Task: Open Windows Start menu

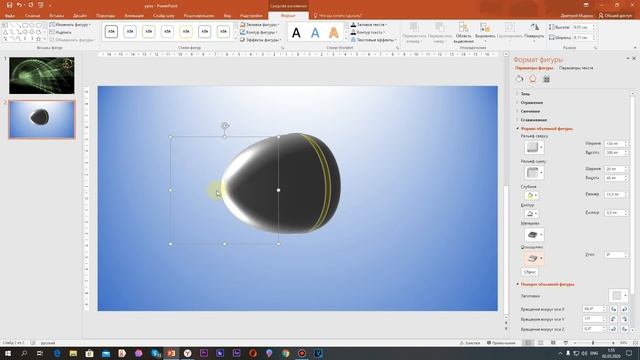Action: (7, 353)
